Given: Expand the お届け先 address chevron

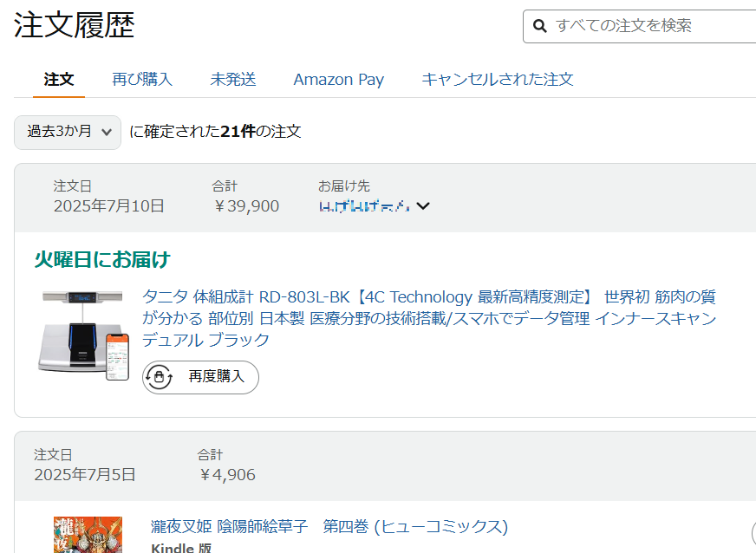Looking at the screenshot, I should 423,206.
